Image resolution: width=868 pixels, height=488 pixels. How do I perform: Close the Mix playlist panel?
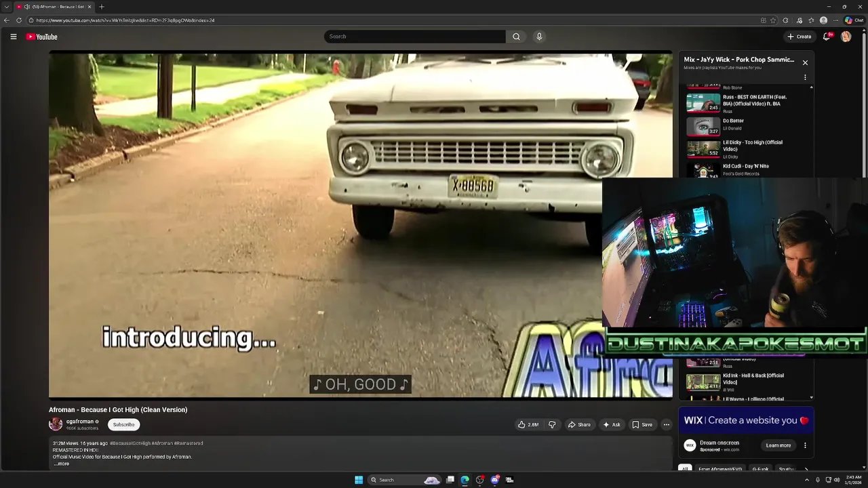click(805, 62)
